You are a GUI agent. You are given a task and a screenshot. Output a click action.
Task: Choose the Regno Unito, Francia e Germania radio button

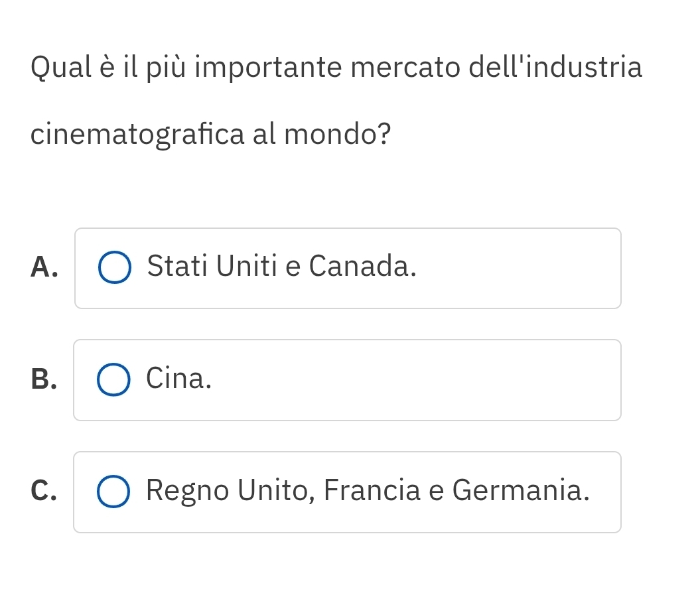click(113, 492)
